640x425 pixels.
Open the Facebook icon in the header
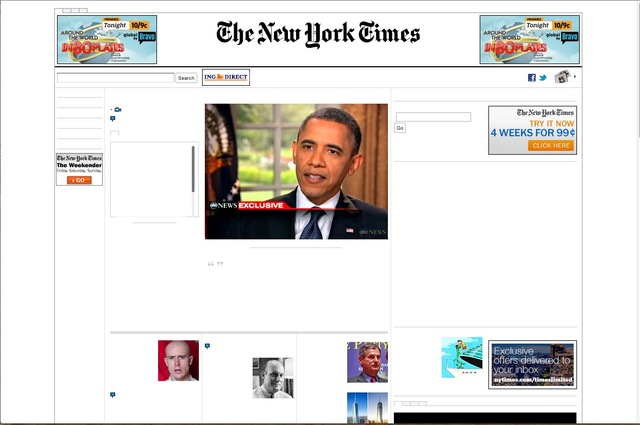point(531,78)
